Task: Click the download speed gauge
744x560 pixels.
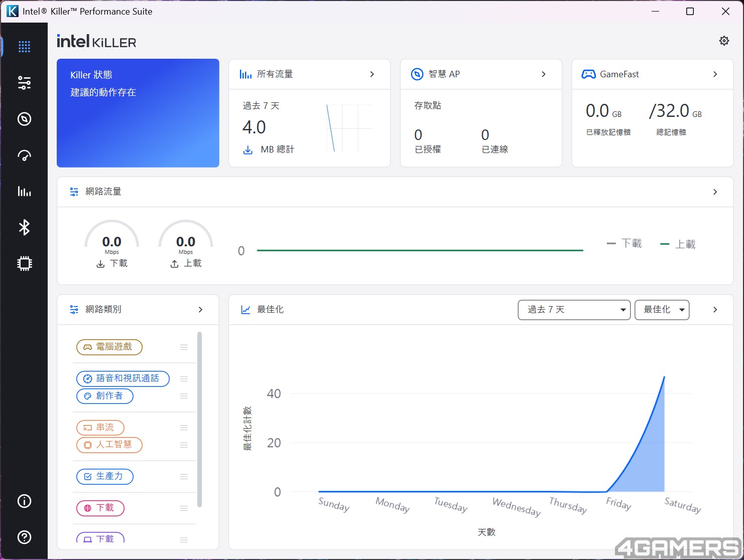Action: 112,243
